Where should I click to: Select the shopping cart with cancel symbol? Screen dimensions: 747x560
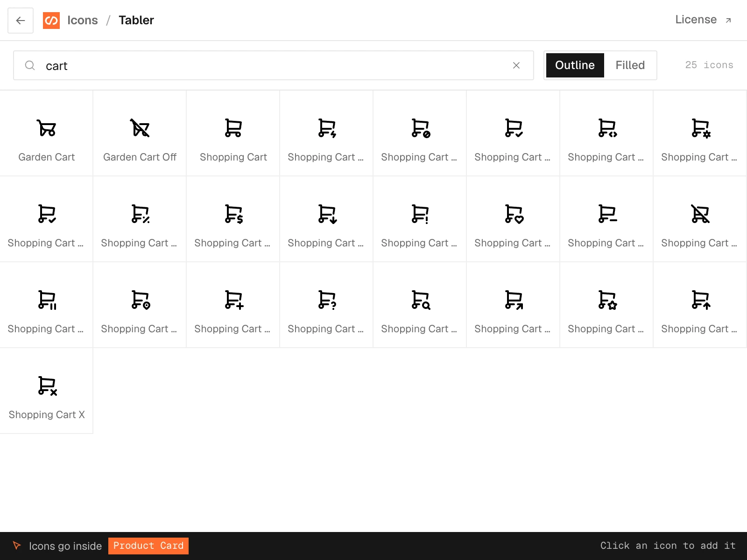(x=420, y=133)
